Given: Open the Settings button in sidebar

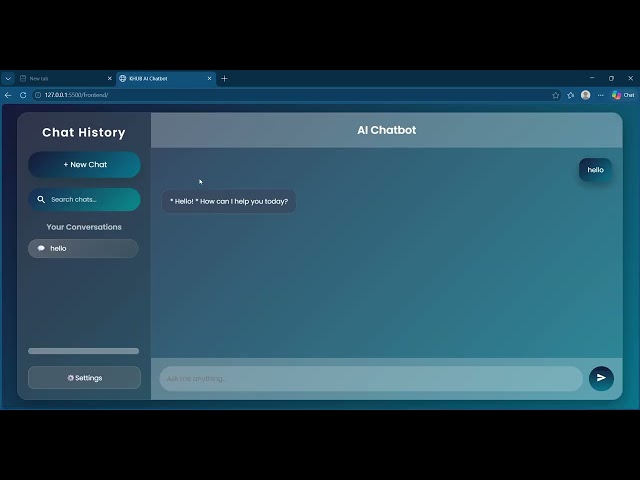Looking at the screenshot, I should (x=84, y=378).
